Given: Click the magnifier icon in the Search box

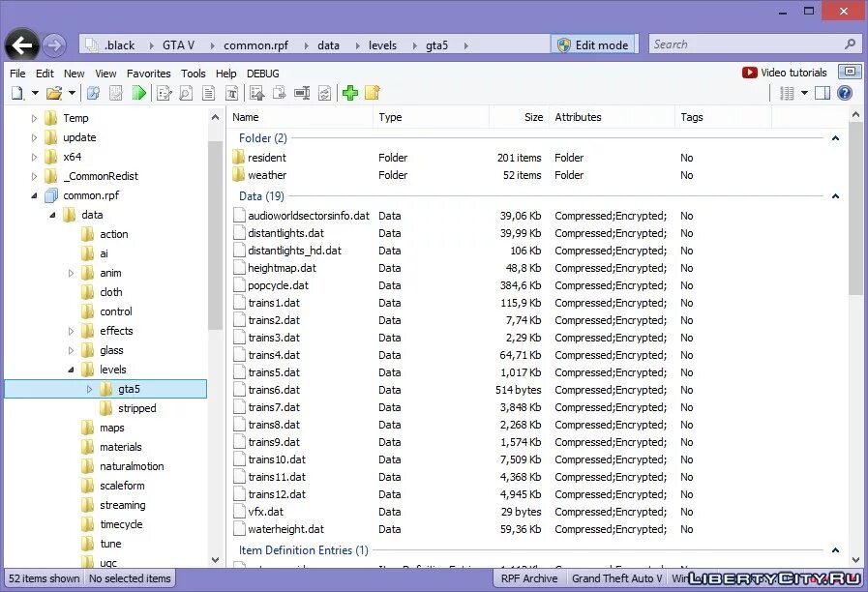Looking at the screenshot, I should pyautogui.click(x=851, y=44).
